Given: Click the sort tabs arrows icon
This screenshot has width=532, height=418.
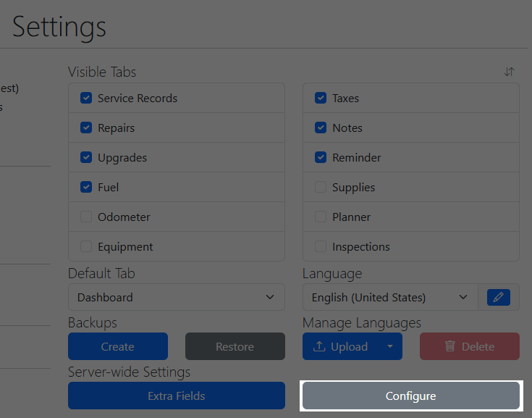Looking at the screenshot, I should point(510,72).
